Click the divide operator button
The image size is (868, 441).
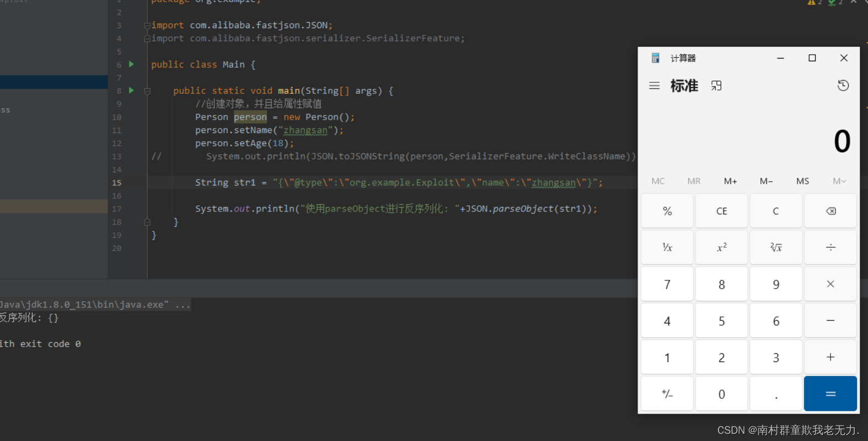(831, 247)
